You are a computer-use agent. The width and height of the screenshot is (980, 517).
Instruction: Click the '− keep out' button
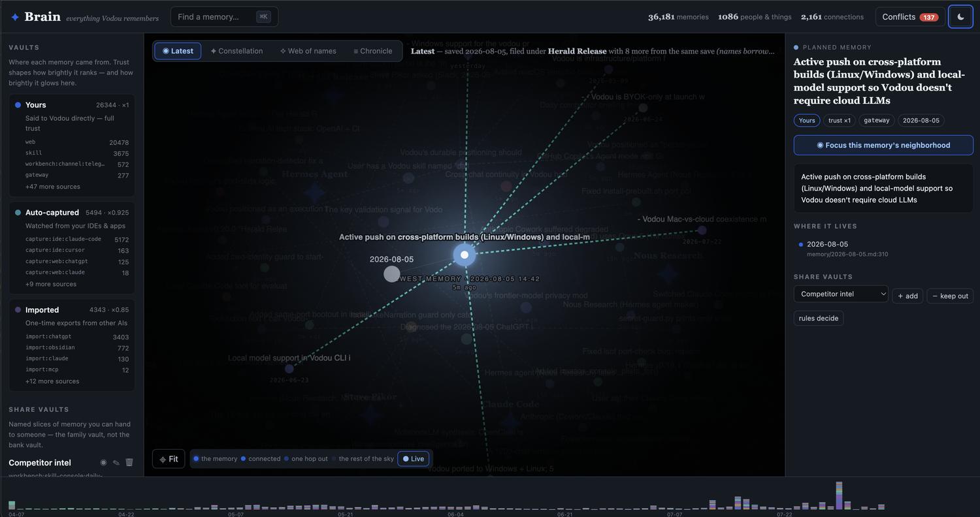(x=950, y=296)
